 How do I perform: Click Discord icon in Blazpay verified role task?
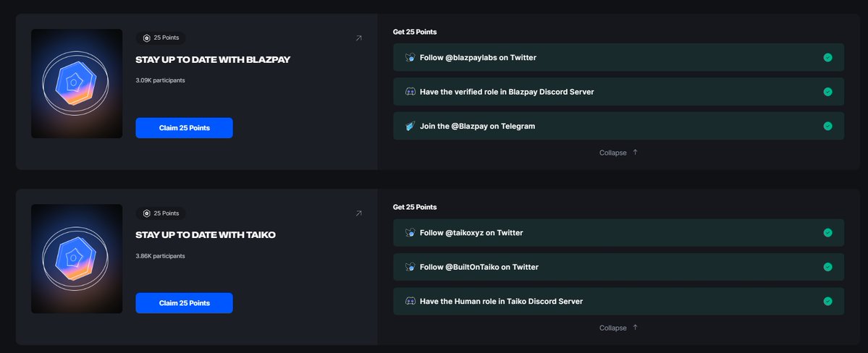click(x=410, y=92)
